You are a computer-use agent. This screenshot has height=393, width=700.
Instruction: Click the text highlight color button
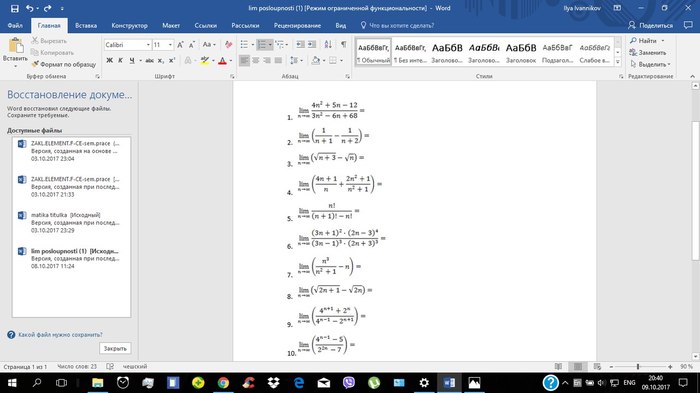coord(204,60)
